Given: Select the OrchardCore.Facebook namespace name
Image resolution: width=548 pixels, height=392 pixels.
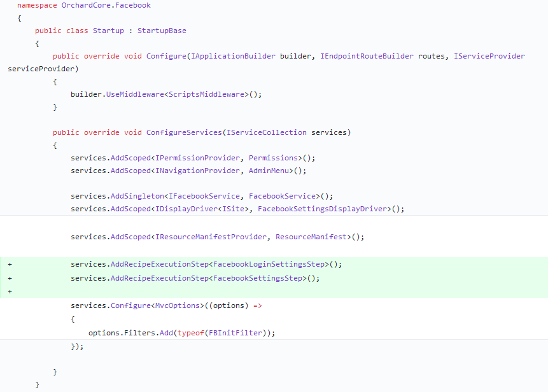Looking at the screenshot, I should (106, 5).
